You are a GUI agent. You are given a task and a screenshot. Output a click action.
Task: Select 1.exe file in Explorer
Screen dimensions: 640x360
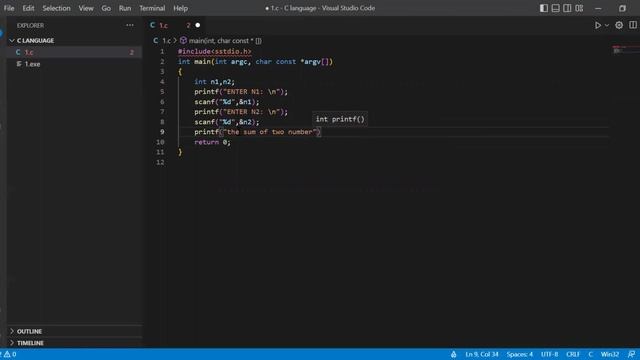(75, 64)
